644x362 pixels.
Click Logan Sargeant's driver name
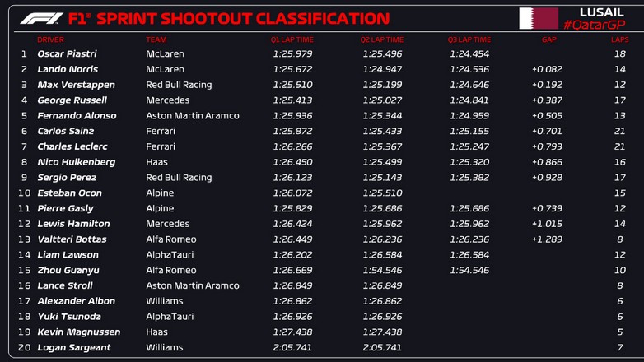(73, 348)
